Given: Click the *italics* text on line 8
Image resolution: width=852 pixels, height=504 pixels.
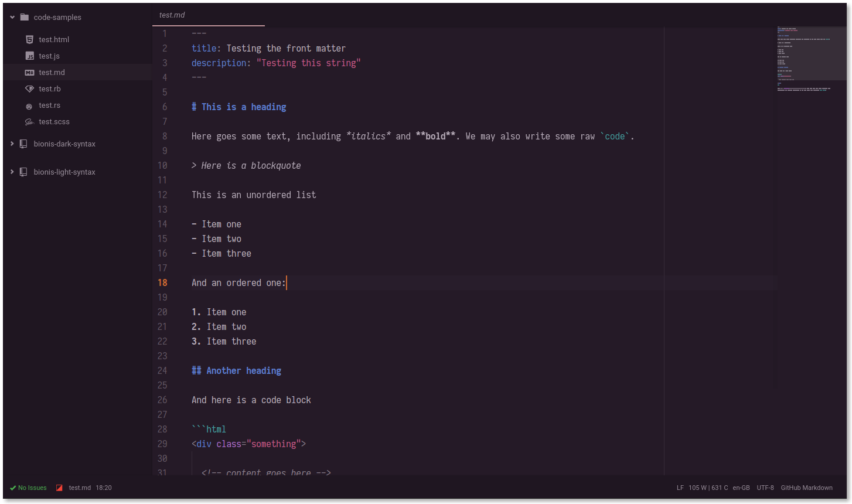Looking at the screenshot, I should click(368, 136).
